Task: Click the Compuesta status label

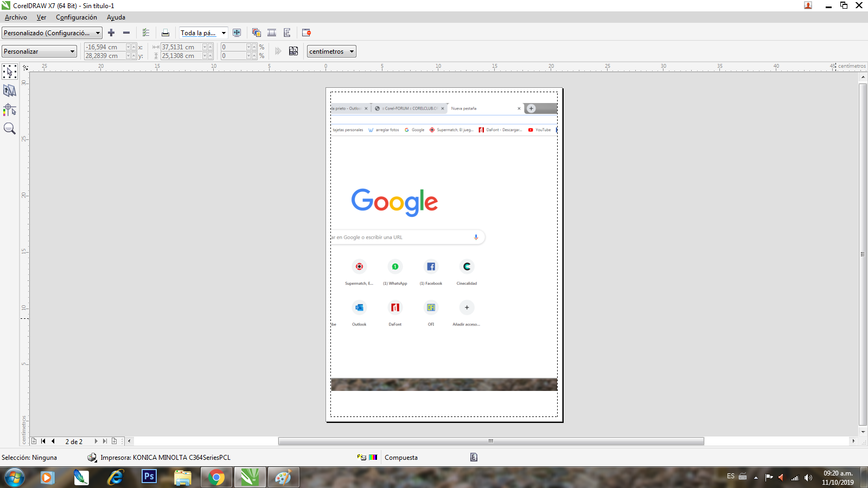Action: click(x=401, y=457)
